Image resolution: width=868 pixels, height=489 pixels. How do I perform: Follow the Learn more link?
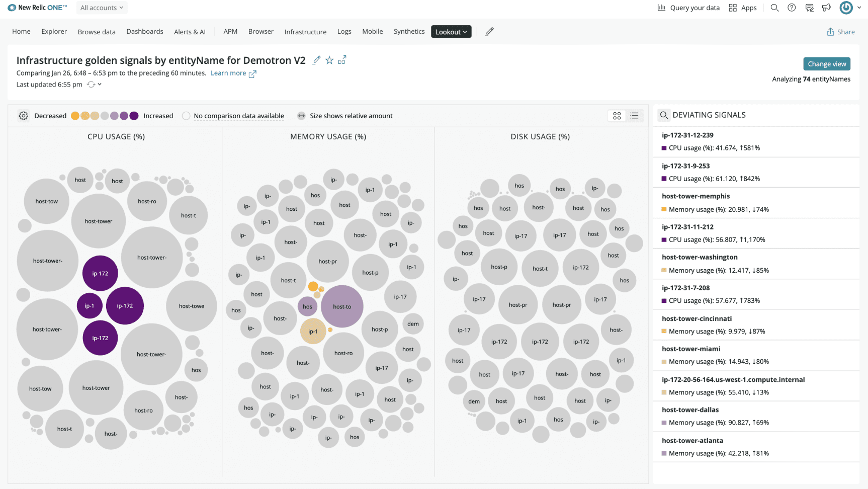[x=229, y=73]
